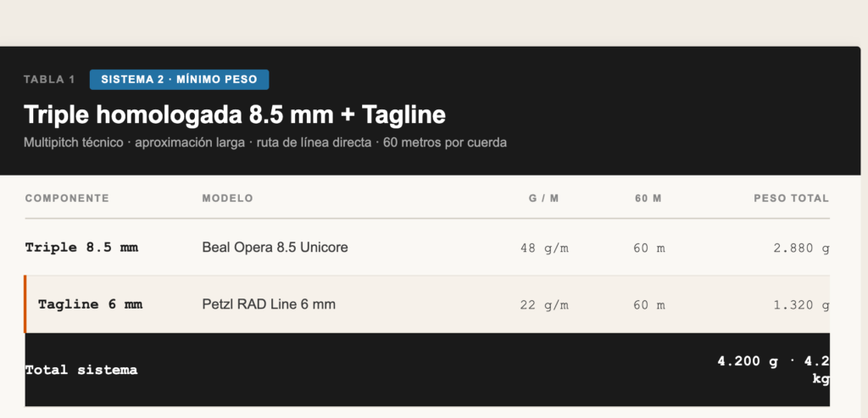Click the 22 g/m value cell

[544, 305]
